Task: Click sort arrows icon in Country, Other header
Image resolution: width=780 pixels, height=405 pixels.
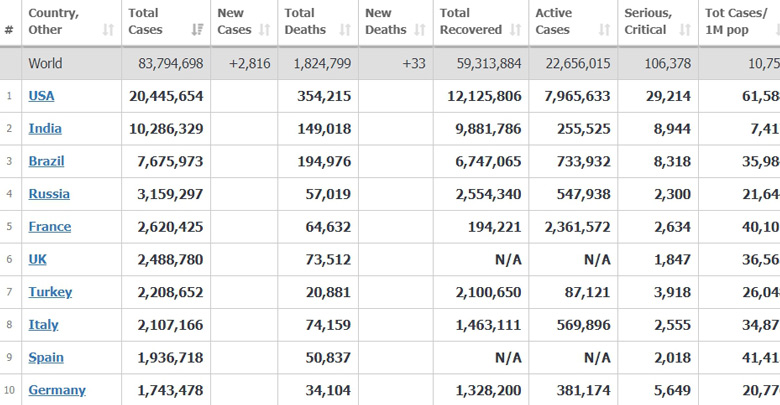Action: tap(108, 30)
